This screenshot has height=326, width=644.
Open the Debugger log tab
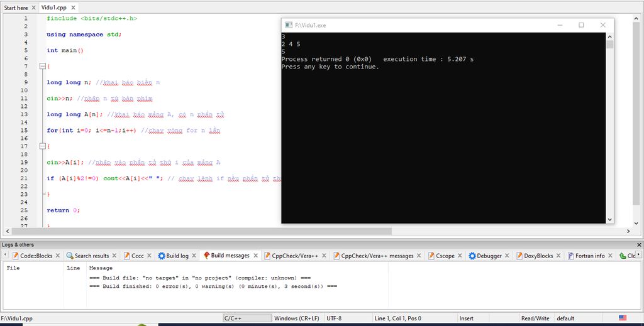(489, 256)
